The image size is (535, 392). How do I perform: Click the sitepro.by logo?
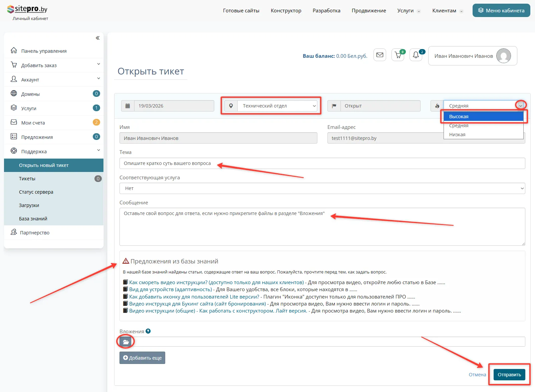pyautogui.click(x=27, y=9)
